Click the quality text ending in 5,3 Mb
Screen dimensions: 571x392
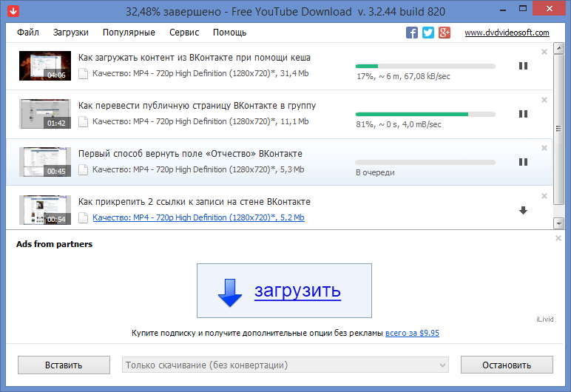point(198,170)
